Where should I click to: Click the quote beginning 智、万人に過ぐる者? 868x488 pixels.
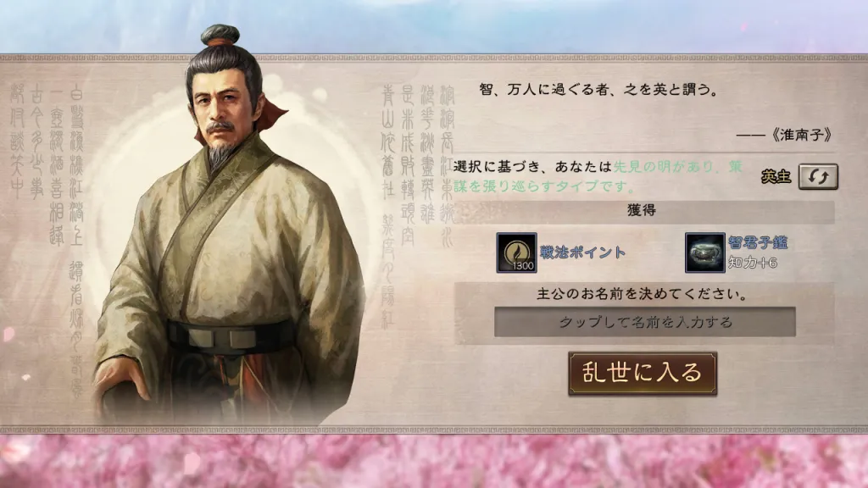598,90
